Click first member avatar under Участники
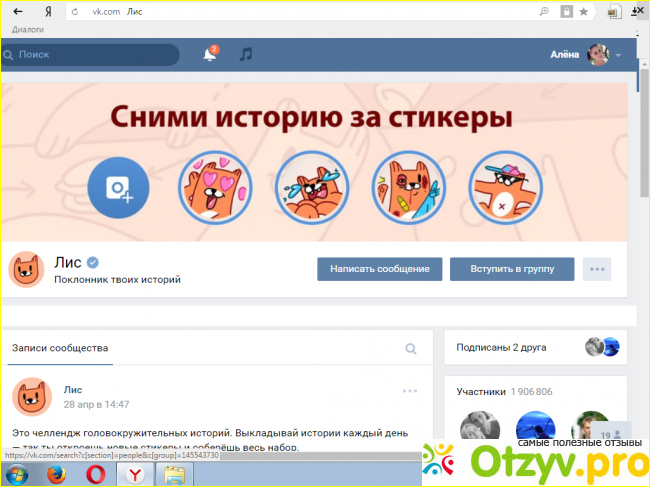650x487 pixels. (x=480, y=427)
